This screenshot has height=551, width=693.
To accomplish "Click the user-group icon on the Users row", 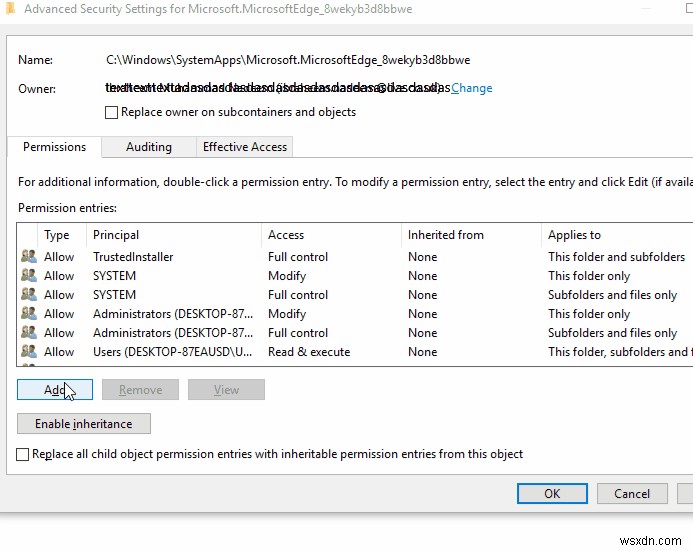I will (x=29, y=352).
